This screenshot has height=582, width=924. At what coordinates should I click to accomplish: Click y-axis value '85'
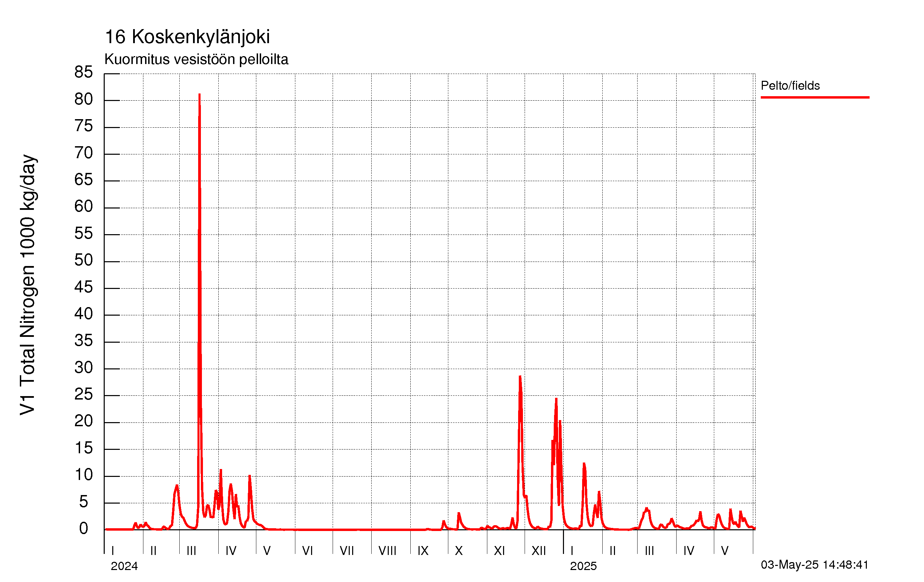[84, 72]
